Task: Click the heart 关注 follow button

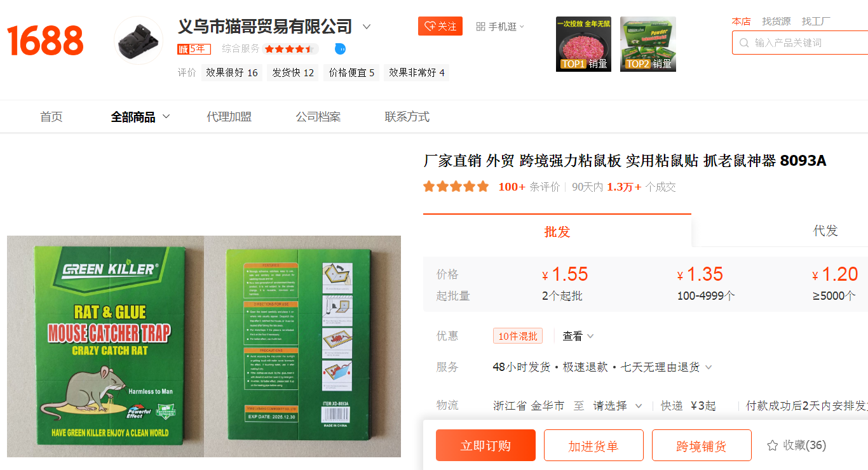Action: [440, 26]
